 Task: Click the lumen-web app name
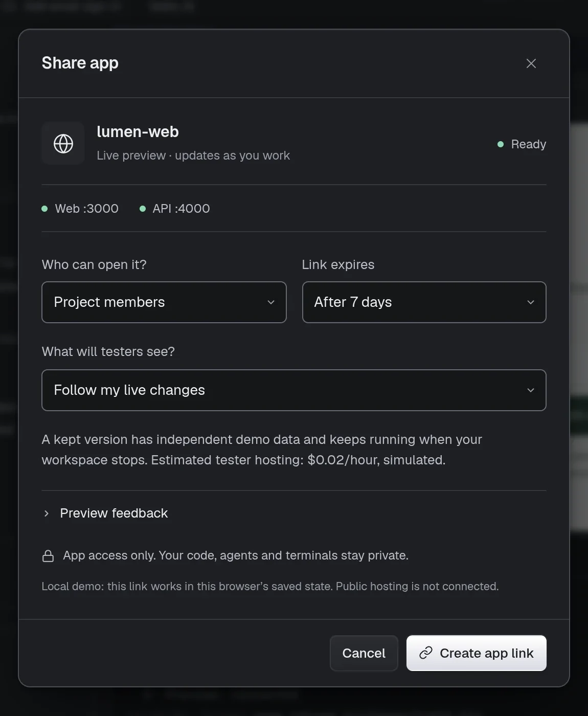pyautogui.click(x=138, y=132)
